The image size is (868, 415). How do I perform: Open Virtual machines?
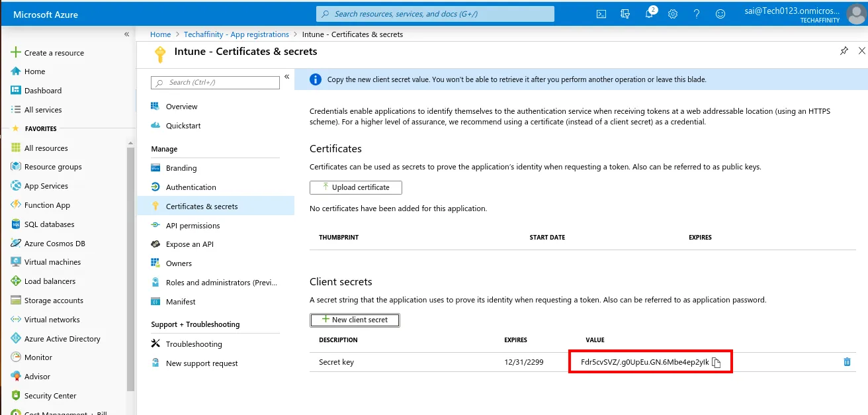coord(46,262)
